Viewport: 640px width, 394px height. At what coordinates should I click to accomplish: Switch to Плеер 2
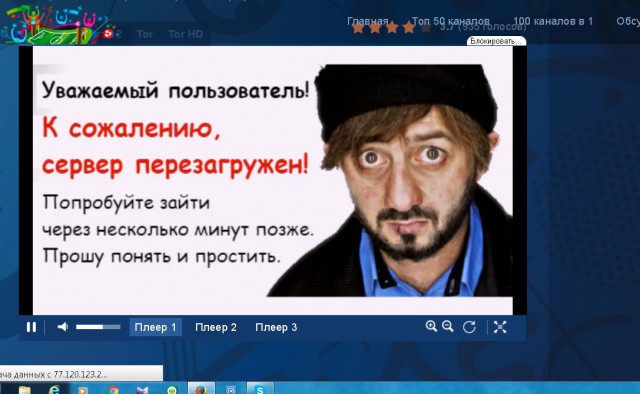[216, 327]
